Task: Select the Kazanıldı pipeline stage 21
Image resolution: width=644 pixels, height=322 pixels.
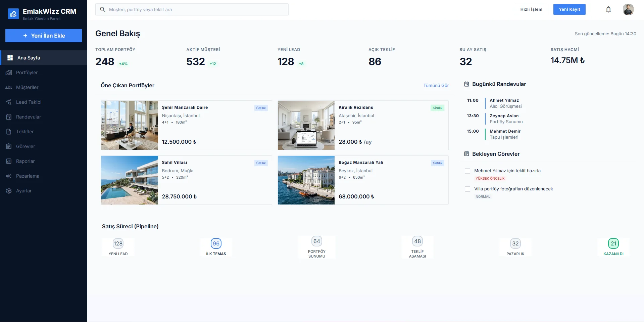Action: [613, 247]
